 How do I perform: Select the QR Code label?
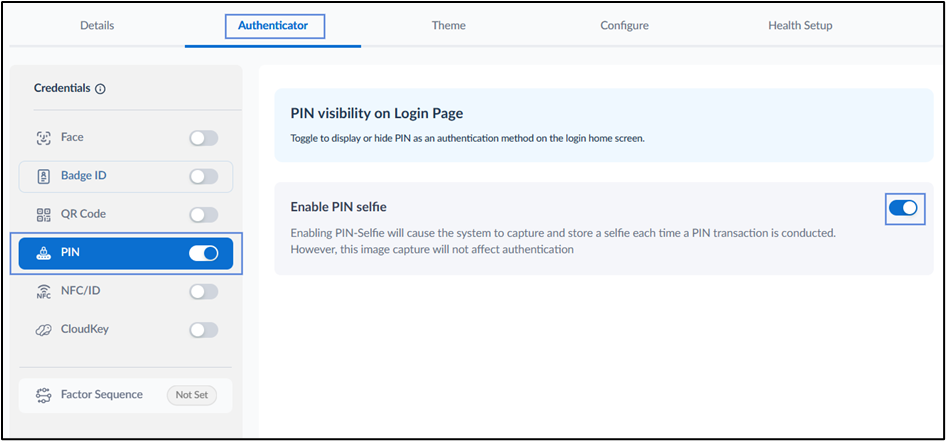click(x=83, y=214)
